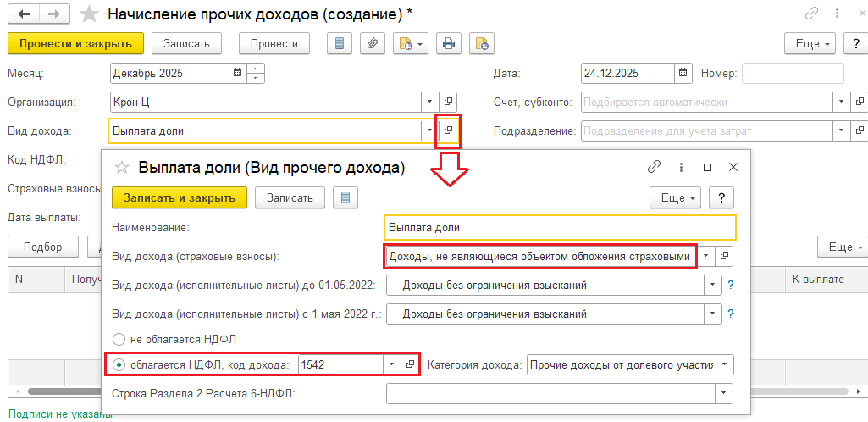The height and width of the screenshot is (422, 868).
Task: Click the Месяц stepper control
Action: click(x=256, y=73)
